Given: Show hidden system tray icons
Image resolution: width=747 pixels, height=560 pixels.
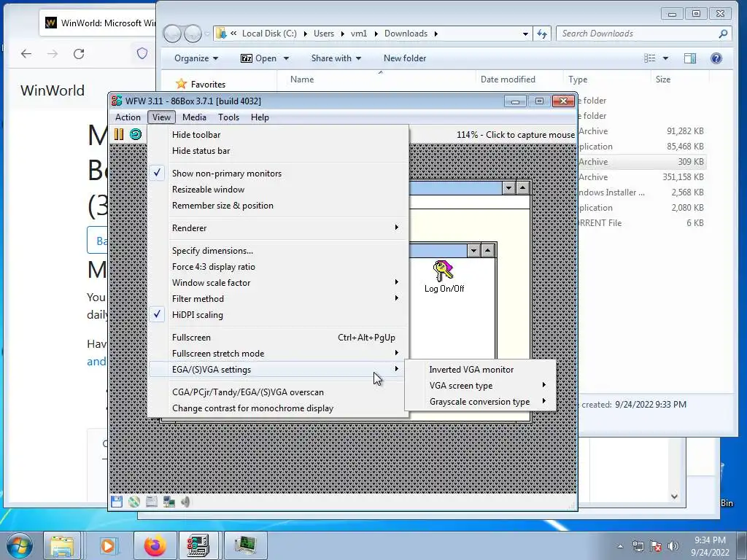Looking at the screenshot, I should coord(620,546).
